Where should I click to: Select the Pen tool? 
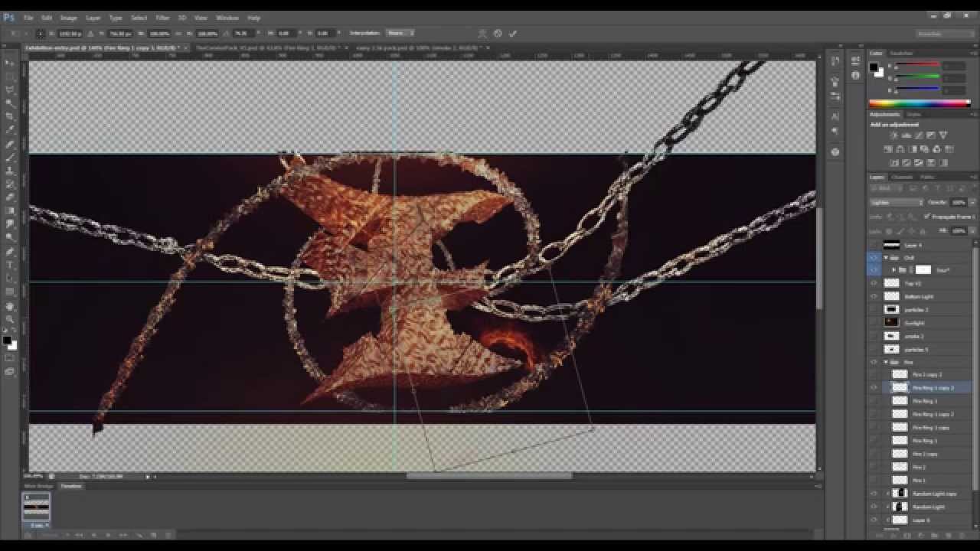tap(10, 252)
